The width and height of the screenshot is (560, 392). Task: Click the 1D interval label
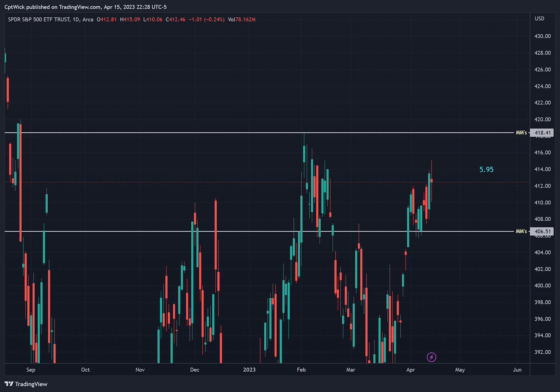[x=76, y=19]
